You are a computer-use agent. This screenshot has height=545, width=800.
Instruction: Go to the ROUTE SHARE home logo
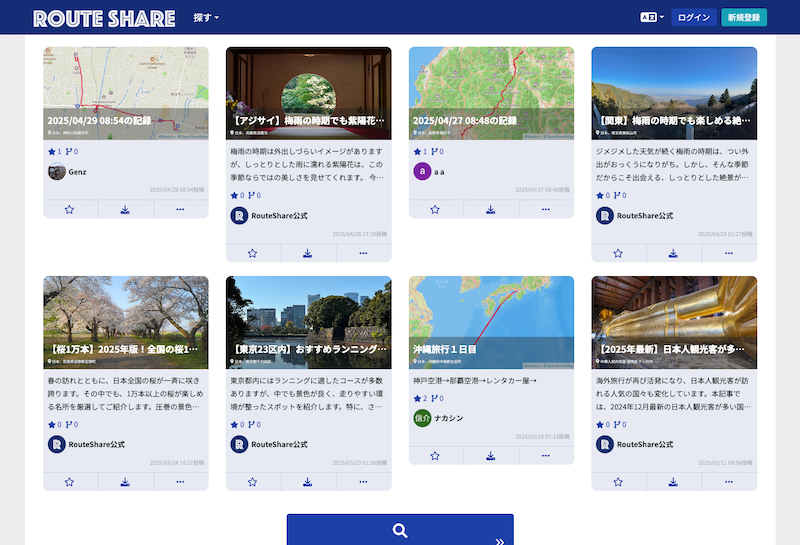pyautogui.click(x=104, y=18)
